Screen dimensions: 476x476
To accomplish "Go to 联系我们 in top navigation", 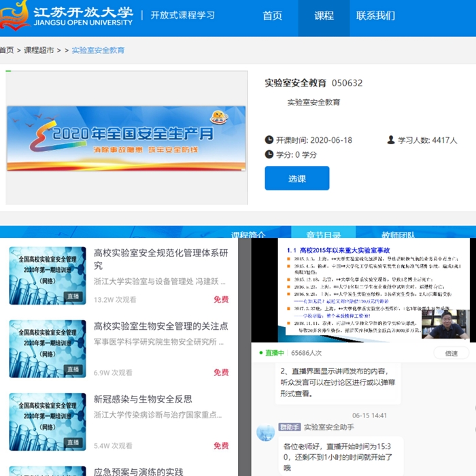I will tap(375, 16).
